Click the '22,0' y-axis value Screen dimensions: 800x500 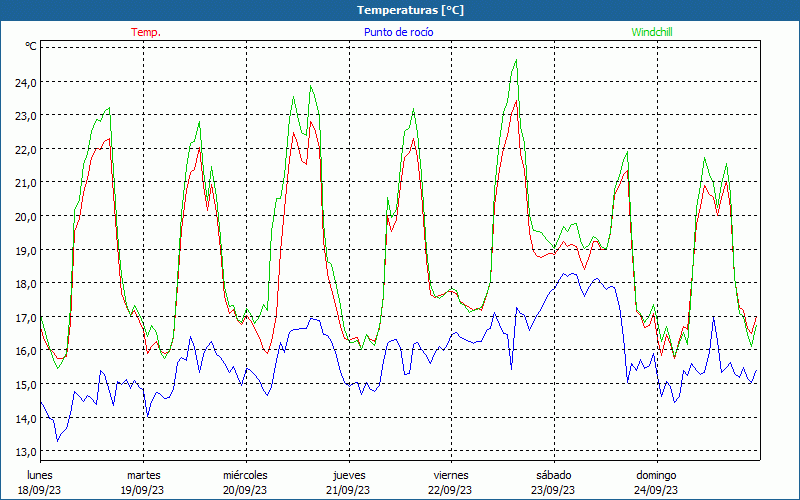pos(26,149)
